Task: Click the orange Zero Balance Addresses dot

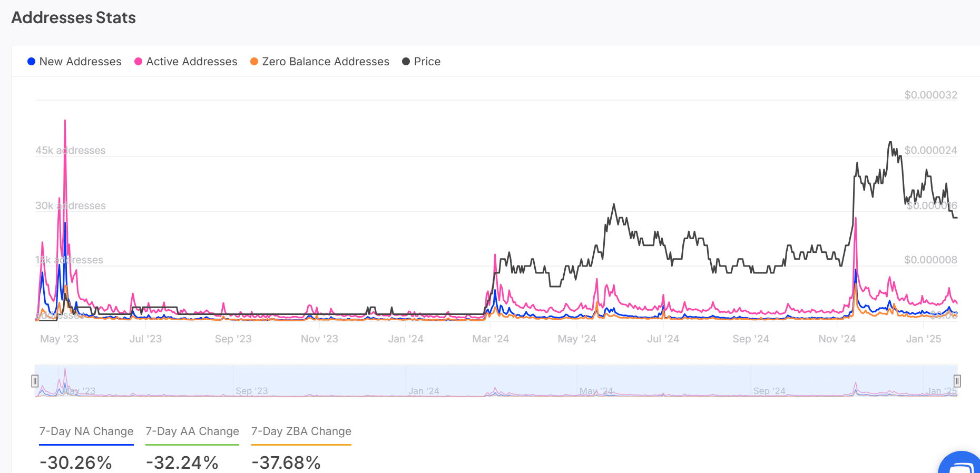Action: pyautogui.click(x=254, y=62)
